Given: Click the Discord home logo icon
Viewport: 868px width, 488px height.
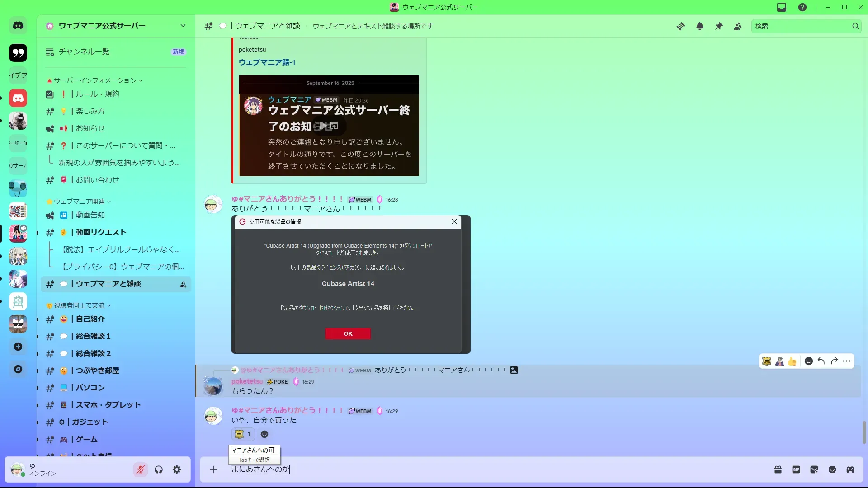Looking at the screenshot, I should 18,26.
